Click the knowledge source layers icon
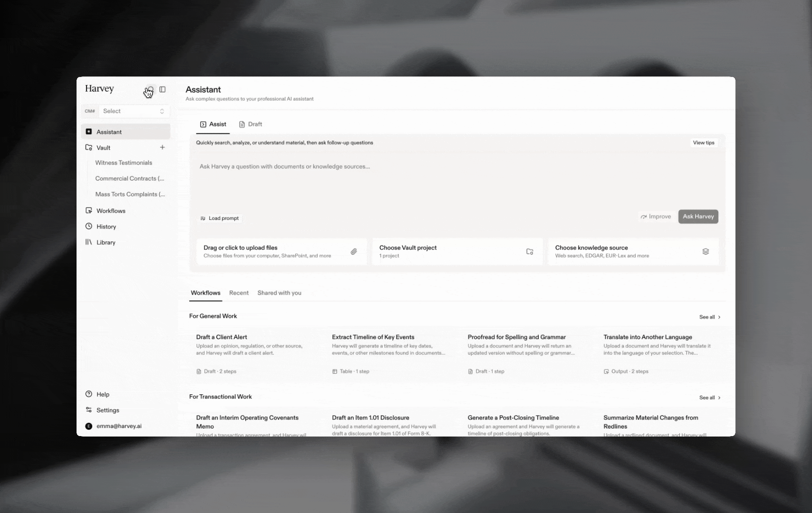Image resolution: width=812 pixels, height=513 pixels. (x=706, y=251)
